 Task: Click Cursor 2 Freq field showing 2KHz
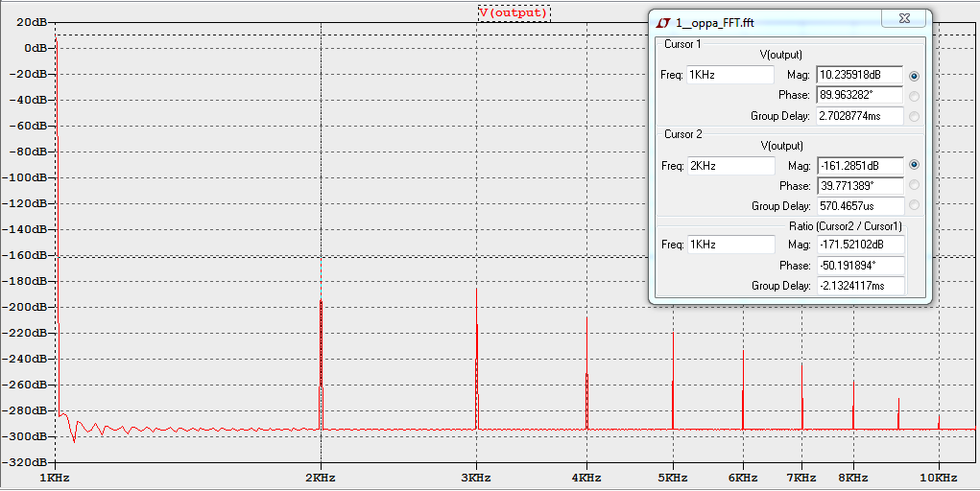(x=730, y=166)
